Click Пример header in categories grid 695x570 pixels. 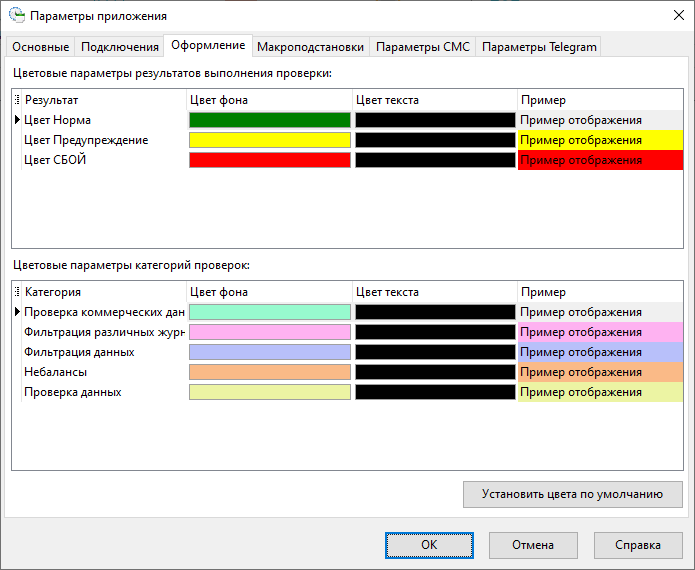600,292
